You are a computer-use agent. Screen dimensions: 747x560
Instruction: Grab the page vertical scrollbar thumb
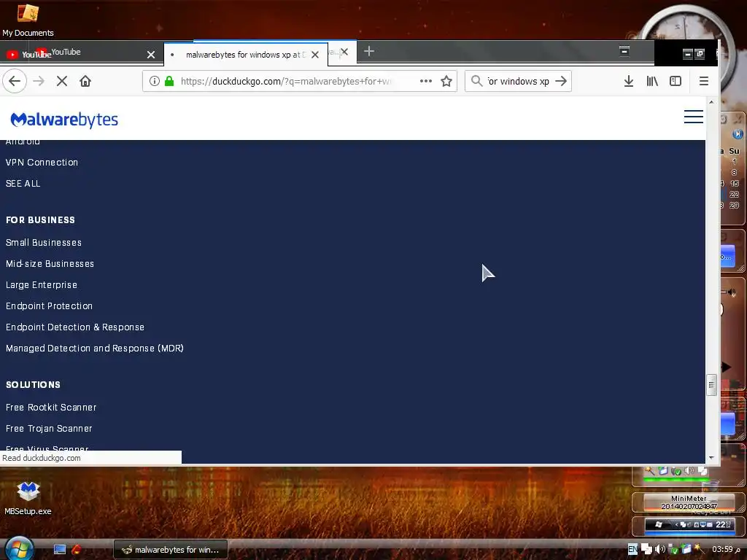pos(711,385)
